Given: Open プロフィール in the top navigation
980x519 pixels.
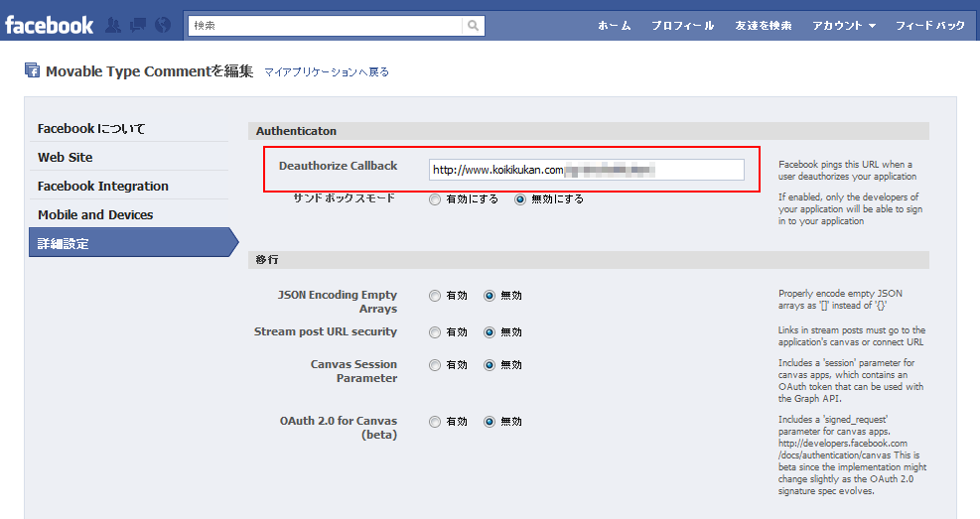Looking at the screenshot, I should click(x=682, y=26).
